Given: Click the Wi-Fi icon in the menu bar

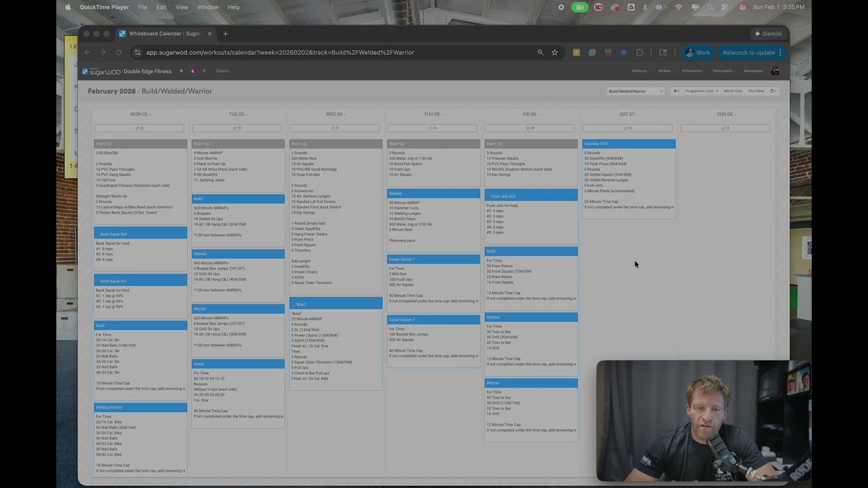Looking at the screenshot, I should coord(679,7).
